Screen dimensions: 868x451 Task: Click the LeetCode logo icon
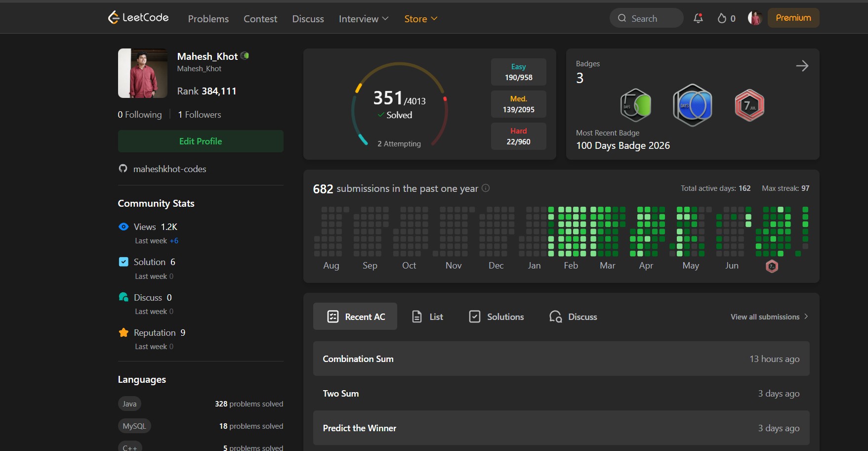[114, 17]
